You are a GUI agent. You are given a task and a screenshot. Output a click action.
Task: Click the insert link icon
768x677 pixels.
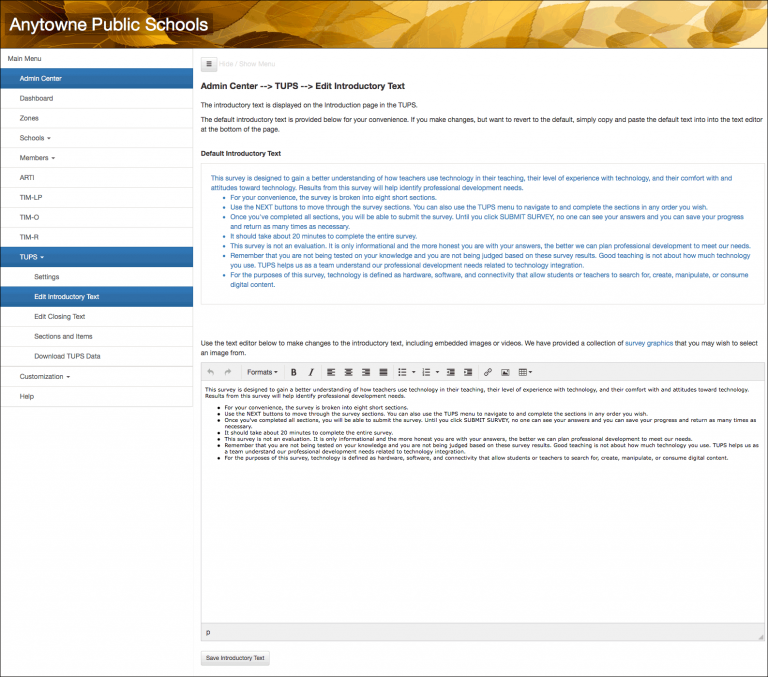[488, 372]
